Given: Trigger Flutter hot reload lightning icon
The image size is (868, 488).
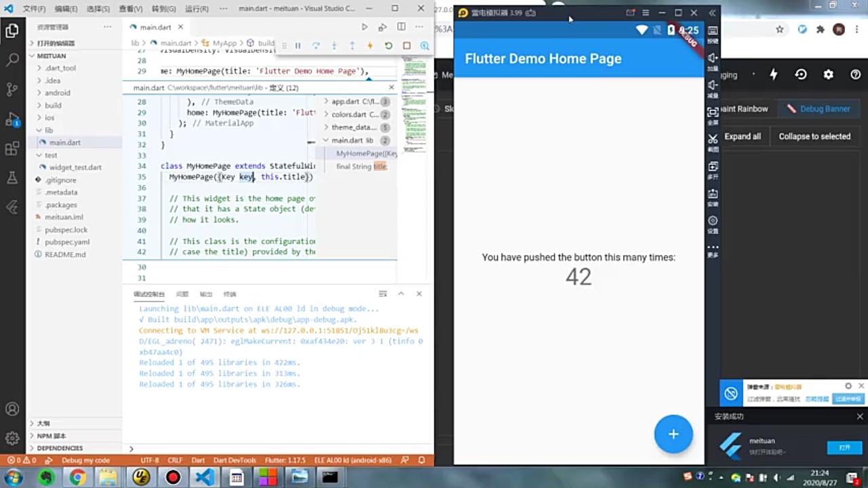Looking at the screenshot, I should coord(370,45).
